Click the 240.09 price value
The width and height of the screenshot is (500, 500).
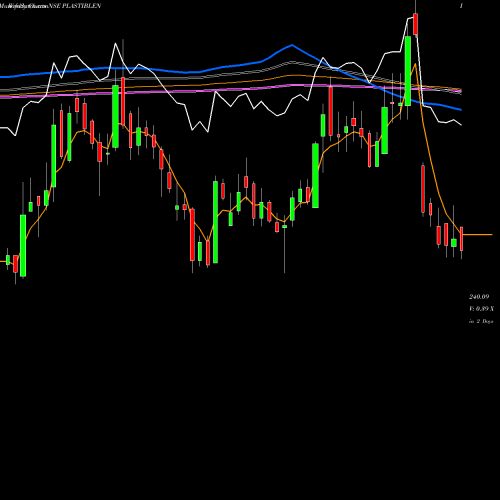click(479, 297)
